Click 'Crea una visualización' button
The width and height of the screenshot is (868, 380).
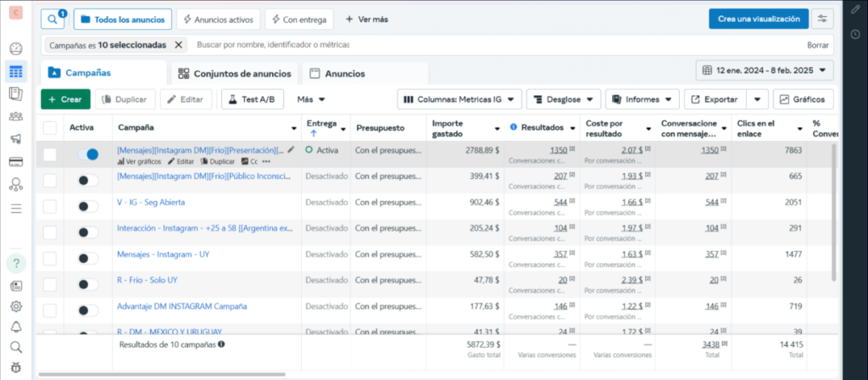pos(759,19)
